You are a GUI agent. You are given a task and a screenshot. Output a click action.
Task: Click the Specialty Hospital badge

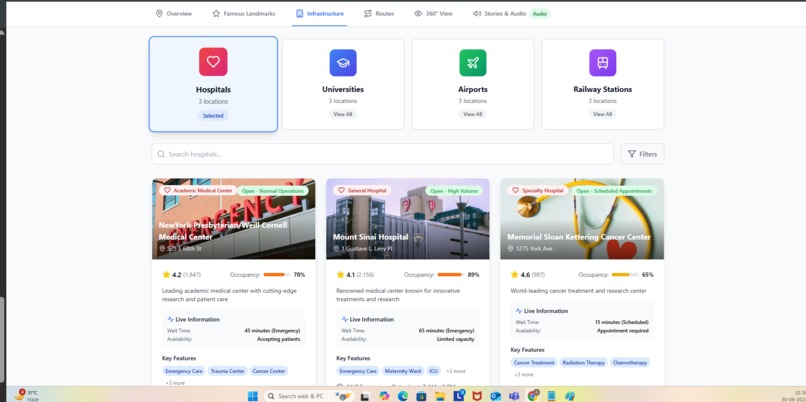point(537,191)
